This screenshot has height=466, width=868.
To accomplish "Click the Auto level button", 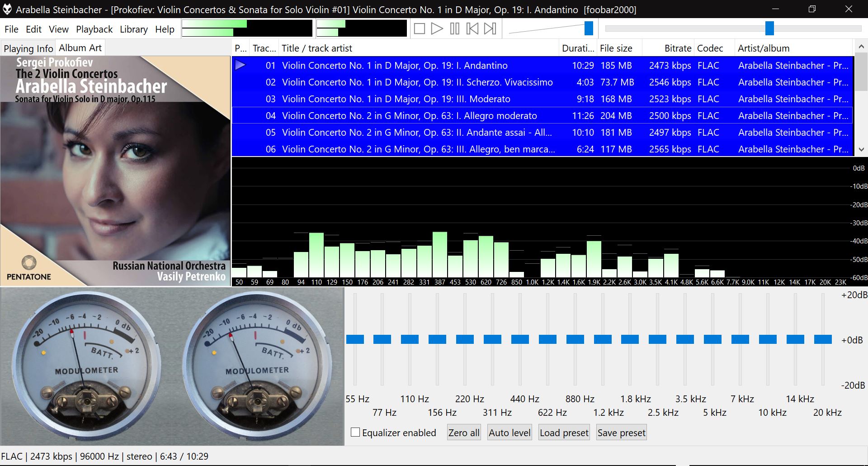I will click(509, 433).
